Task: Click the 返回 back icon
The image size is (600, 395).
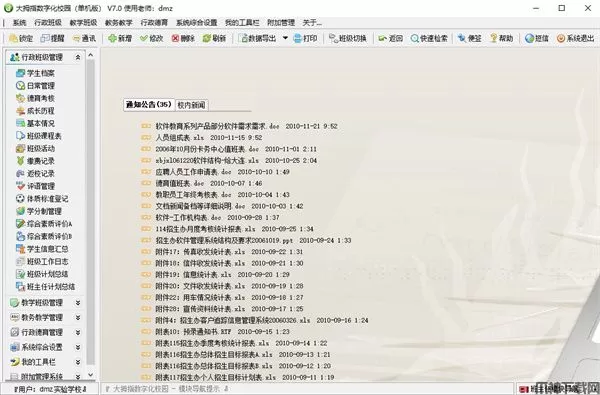Action: click(x=382, y=38)
